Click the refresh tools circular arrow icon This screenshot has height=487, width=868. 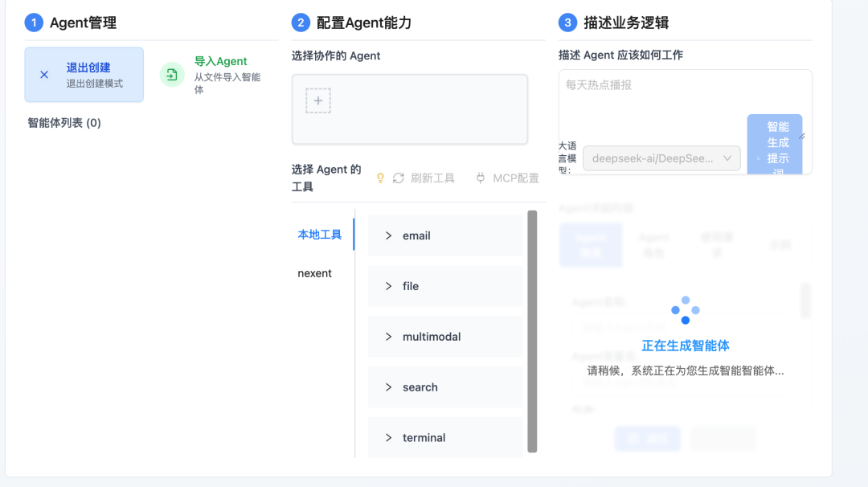tap(399, 178)
